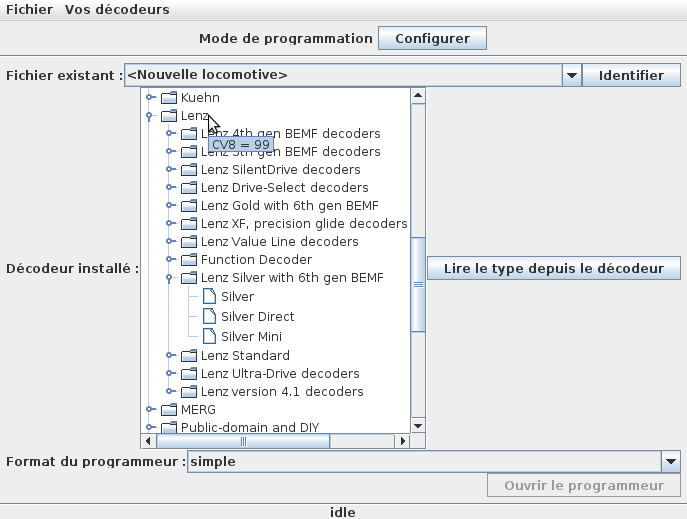687x519 pixels.
Task: Click the Configurer button
Action: tap(432, 38)
